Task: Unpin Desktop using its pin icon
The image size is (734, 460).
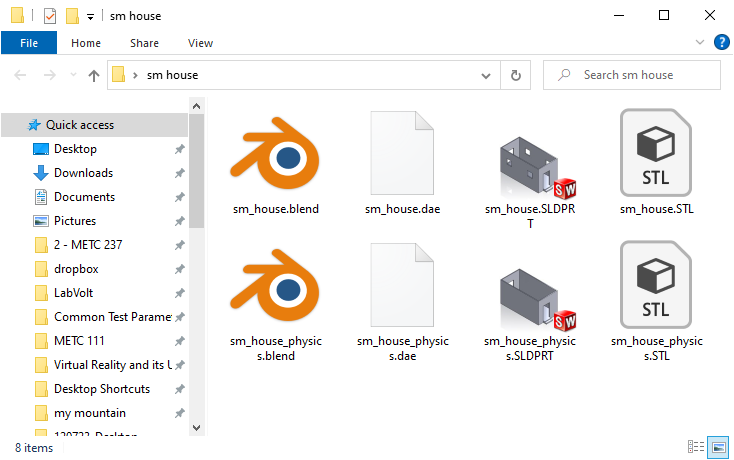Action: coord(180,149)
